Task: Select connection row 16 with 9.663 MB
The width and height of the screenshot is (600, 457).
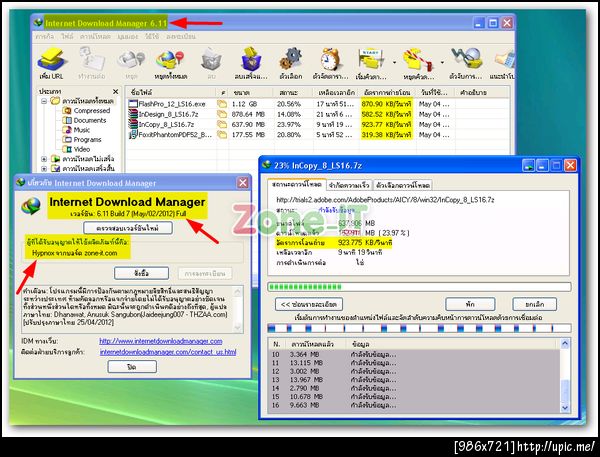Action: (414, 405)
